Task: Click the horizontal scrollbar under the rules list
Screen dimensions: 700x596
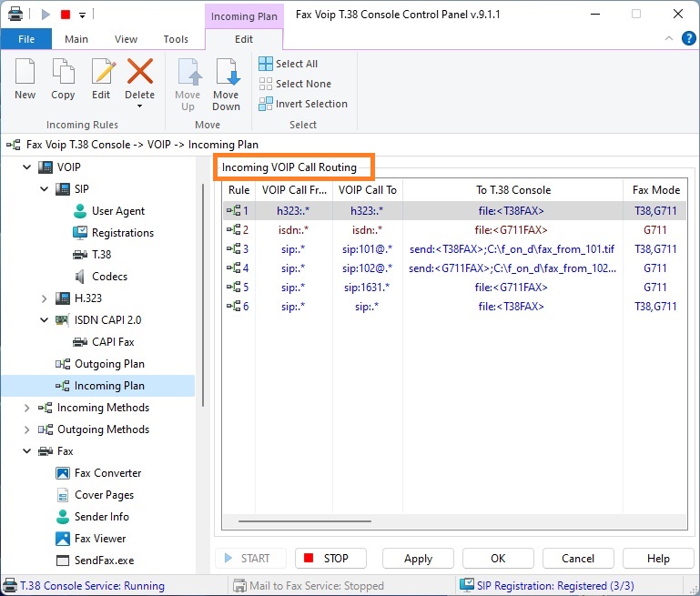Action: 304,521
